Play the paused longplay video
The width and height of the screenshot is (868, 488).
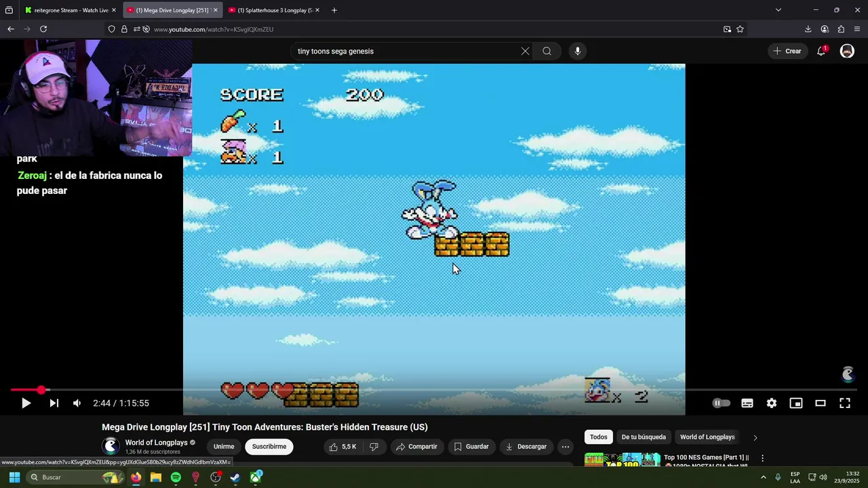click(x=26, y=403)
